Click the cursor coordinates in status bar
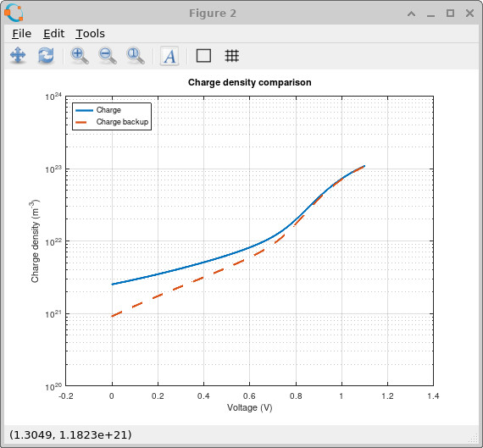The height and width of the screenshot is (448, 483). (x=70, y=435)
